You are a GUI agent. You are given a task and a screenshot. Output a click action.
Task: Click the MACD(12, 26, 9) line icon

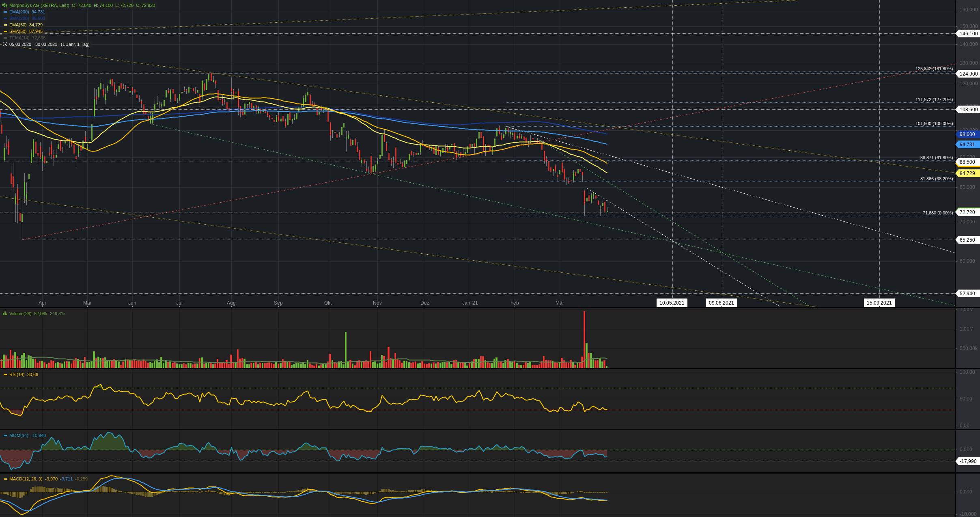point(5,479)
